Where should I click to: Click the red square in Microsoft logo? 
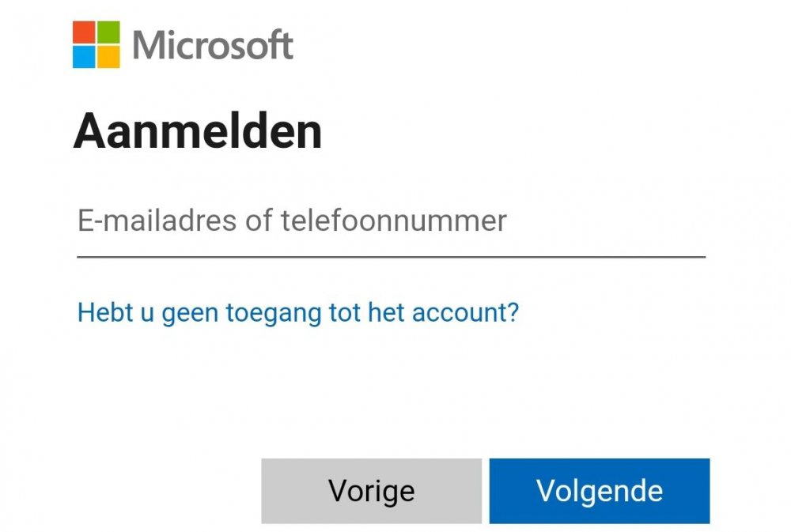click(84, 32)
